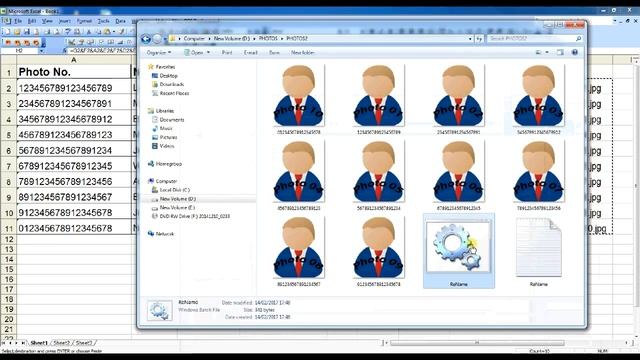Open Excel File menu
The height and width of the screenshot is (360, 640).
click(18, 21)
